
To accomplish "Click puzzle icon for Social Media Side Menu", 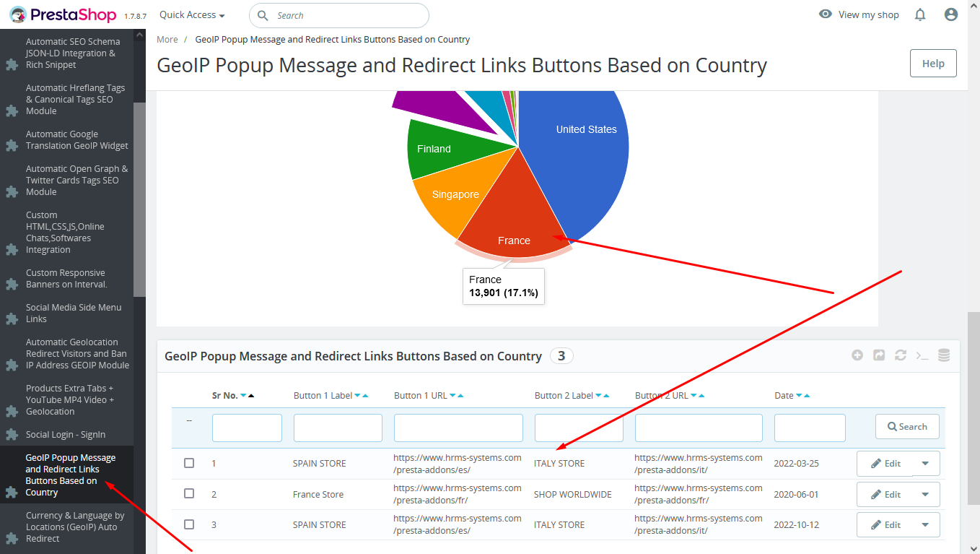I will click(x=12, y=319).
